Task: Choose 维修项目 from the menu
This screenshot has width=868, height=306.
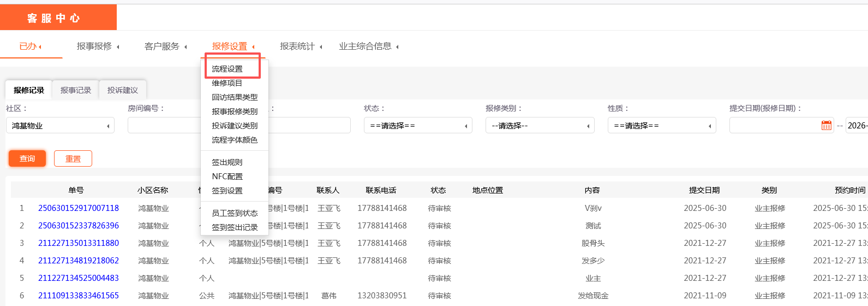Action: (227, 83)
